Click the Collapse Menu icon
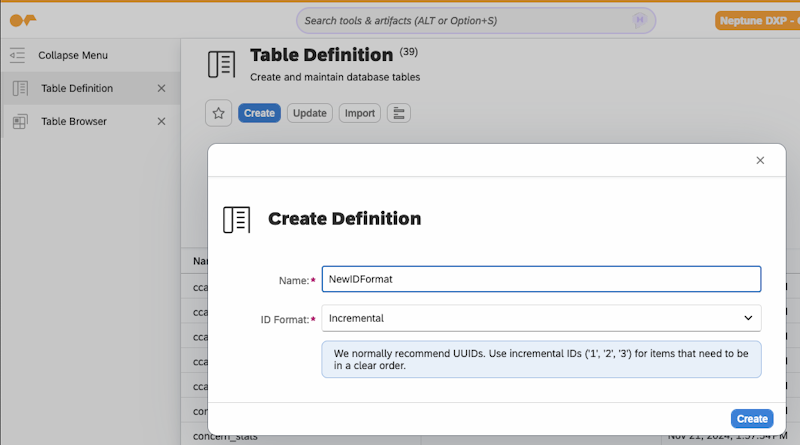This screenshot has width=800, height=445. point(18,55)
